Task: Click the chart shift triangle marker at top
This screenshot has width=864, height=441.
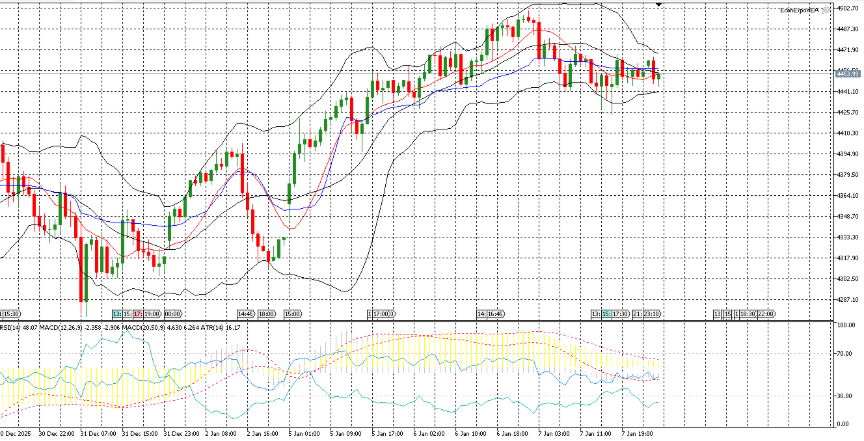Action: (659, 5)
